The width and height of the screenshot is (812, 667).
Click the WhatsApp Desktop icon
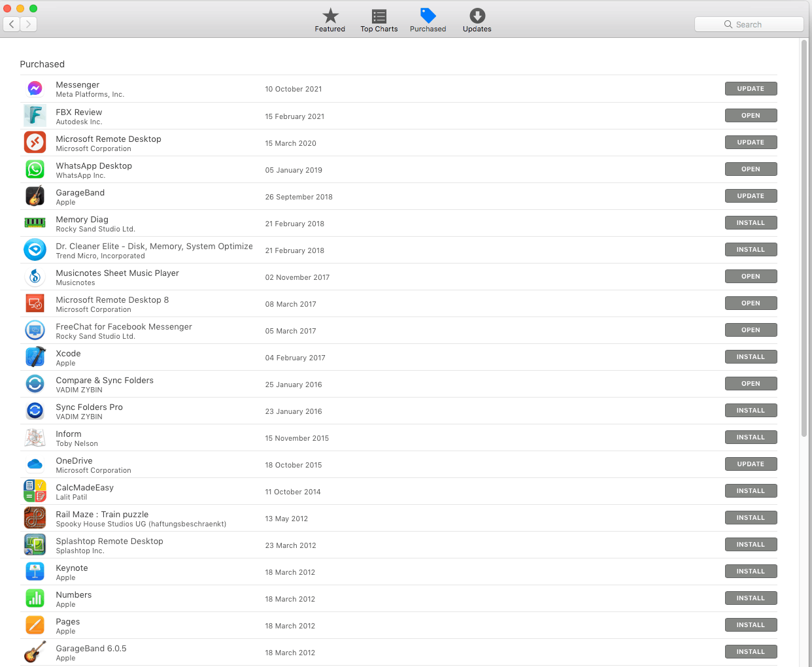(x=35, y=169)
